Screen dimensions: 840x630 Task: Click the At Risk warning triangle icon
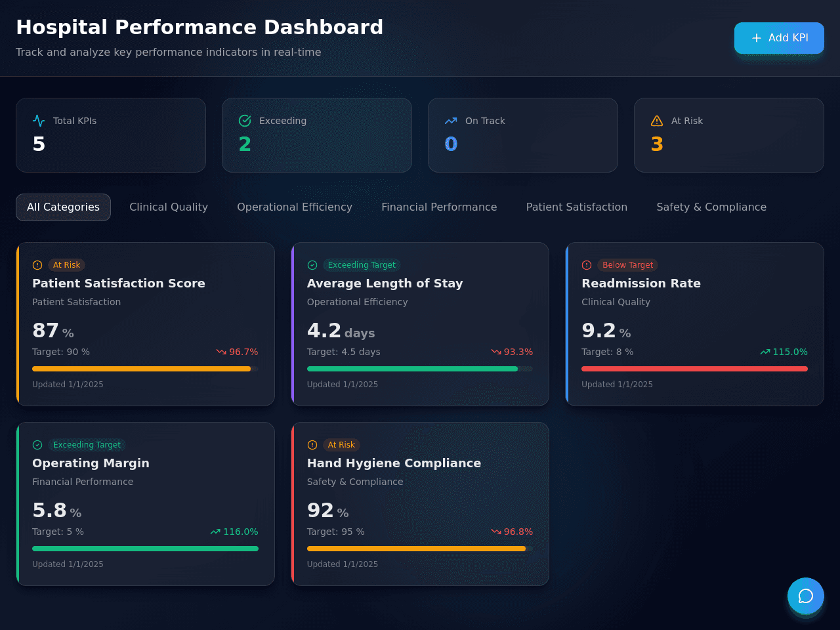pos(657,121)
